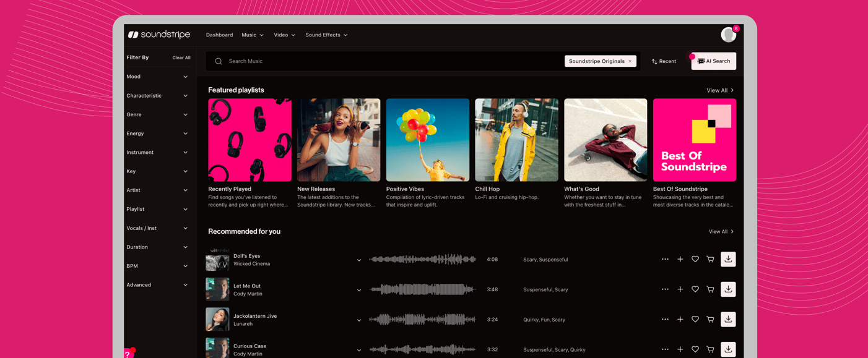Open the Dashboard menu item
This screenshot has height=358, width=868.
[219, 35]
